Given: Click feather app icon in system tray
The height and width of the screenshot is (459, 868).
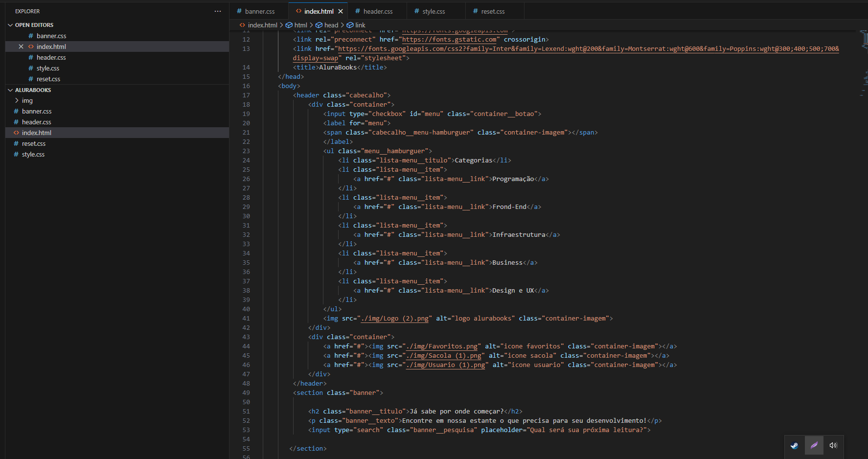Looking at the screenshot, I should pos(814,445).
